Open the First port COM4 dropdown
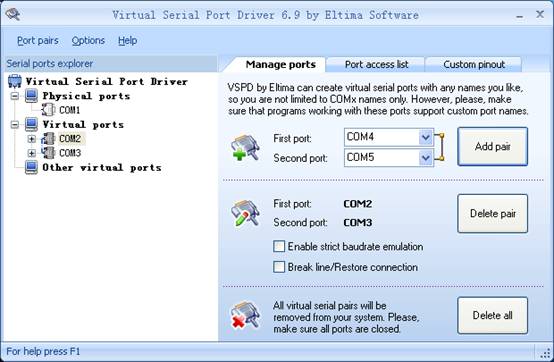 tap(426, 137)
